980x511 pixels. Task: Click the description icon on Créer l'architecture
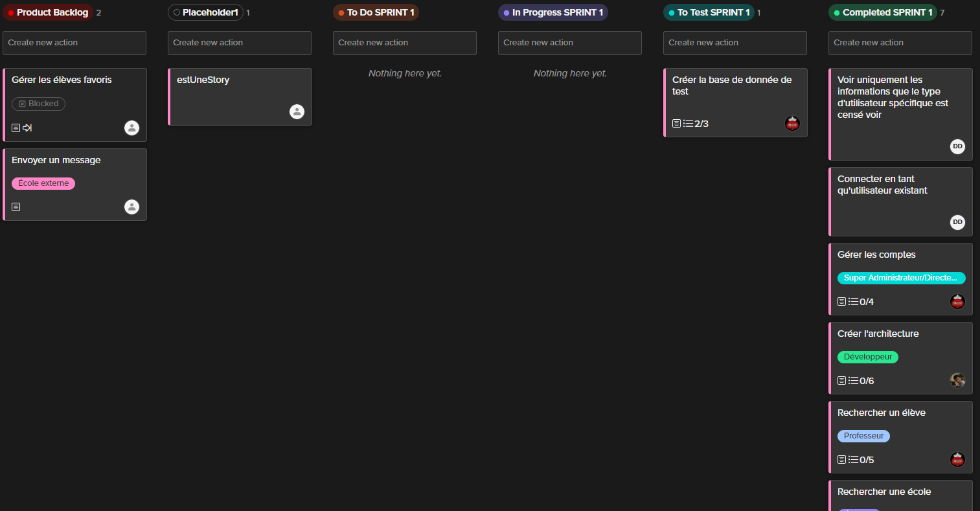[842, 381]
